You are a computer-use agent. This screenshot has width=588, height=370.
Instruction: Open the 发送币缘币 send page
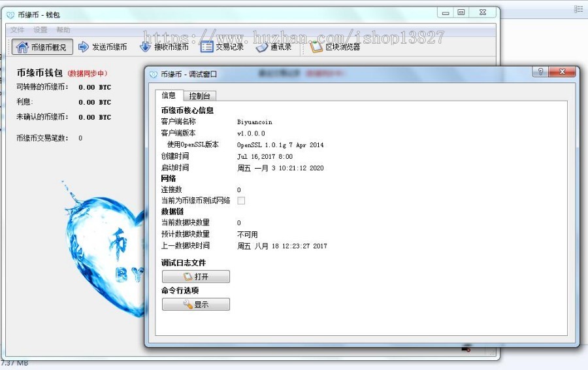tap(103, 47)
